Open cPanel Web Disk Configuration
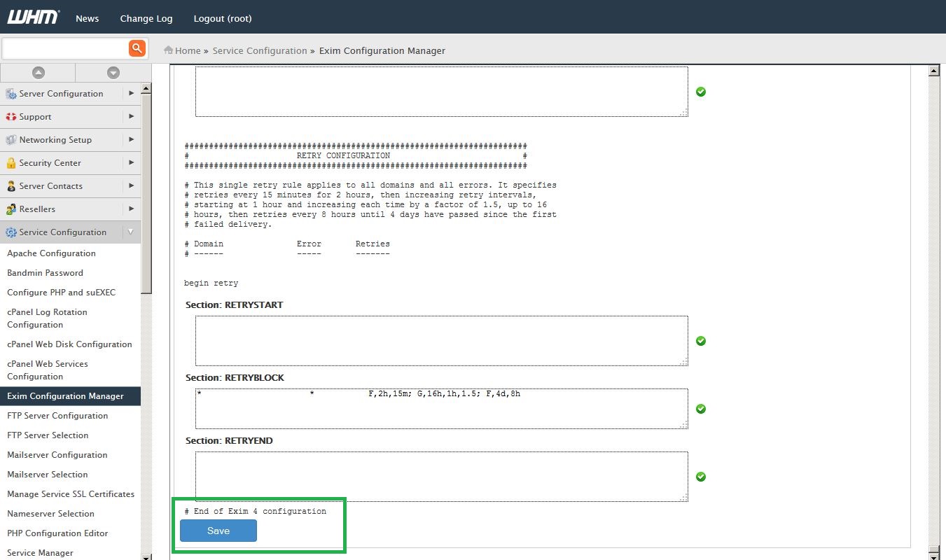This screenshot has width=946, height=560. [69, 344]
